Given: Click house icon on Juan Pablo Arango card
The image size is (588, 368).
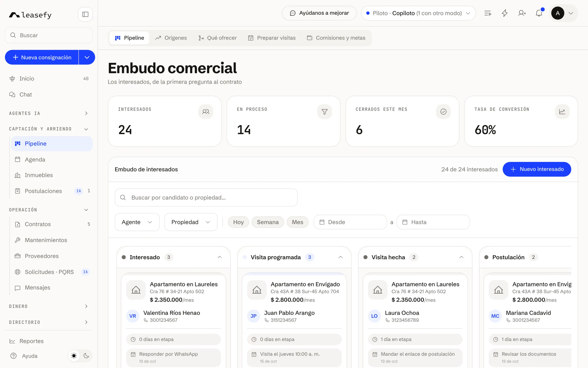Looking at the screenshot, I should pos(257,290).
